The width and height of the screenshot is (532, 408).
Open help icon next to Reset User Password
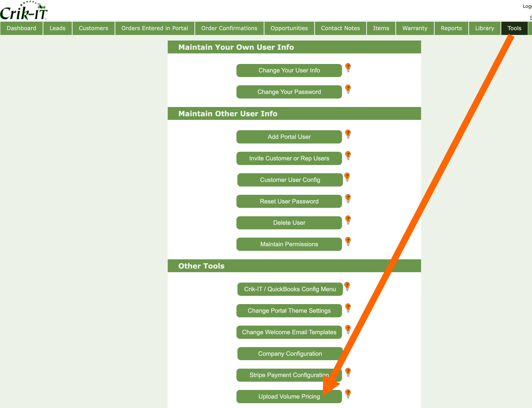click(x=348, y=198)
